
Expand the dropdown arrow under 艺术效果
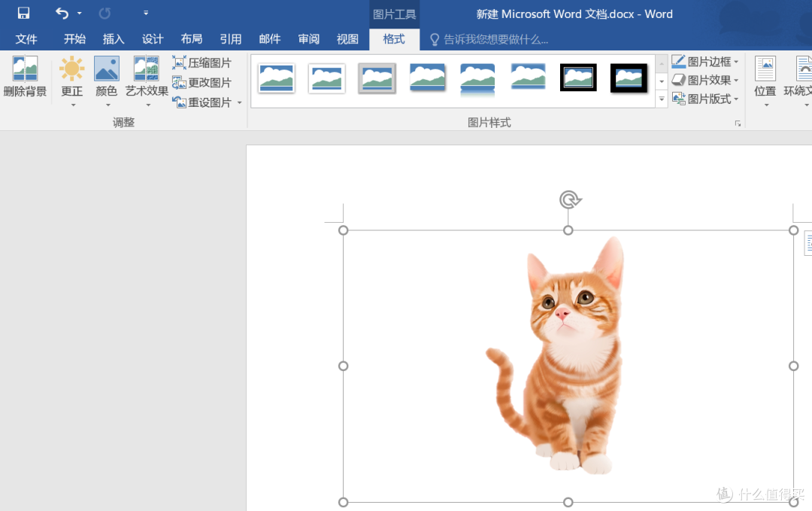click(x=148, y=105)
